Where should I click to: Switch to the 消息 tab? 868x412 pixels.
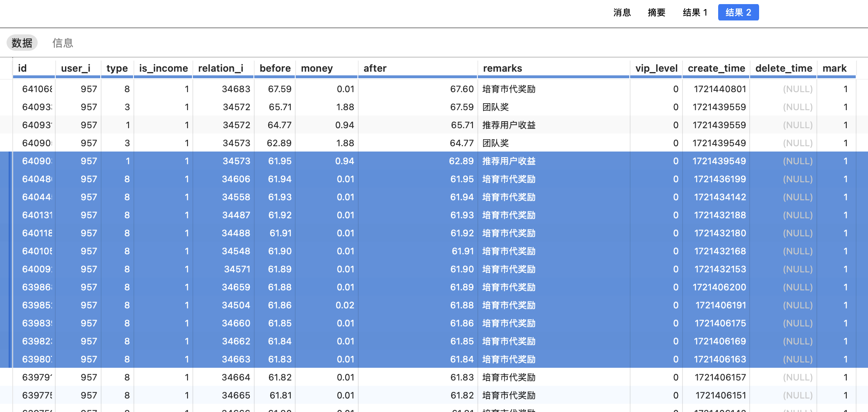tap(622, 13)
